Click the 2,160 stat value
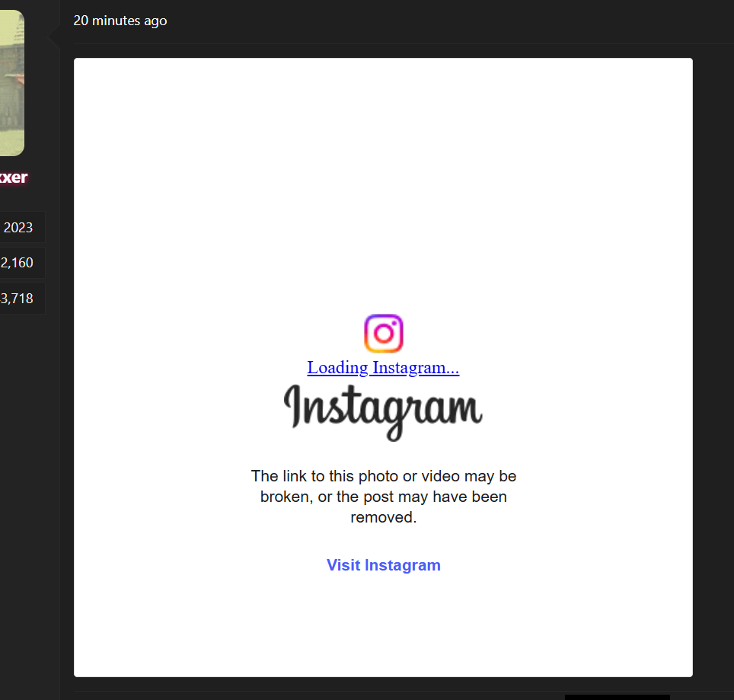This screenshot has height=700, width=734. click(17, 263)
